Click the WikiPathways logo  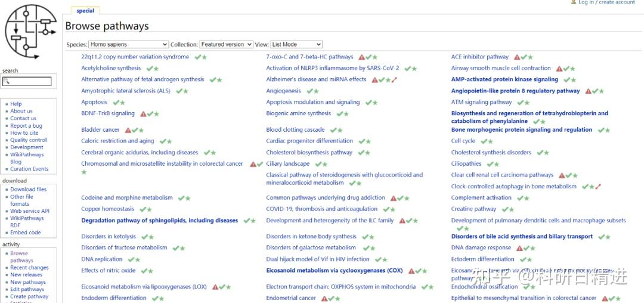[30, 32]
